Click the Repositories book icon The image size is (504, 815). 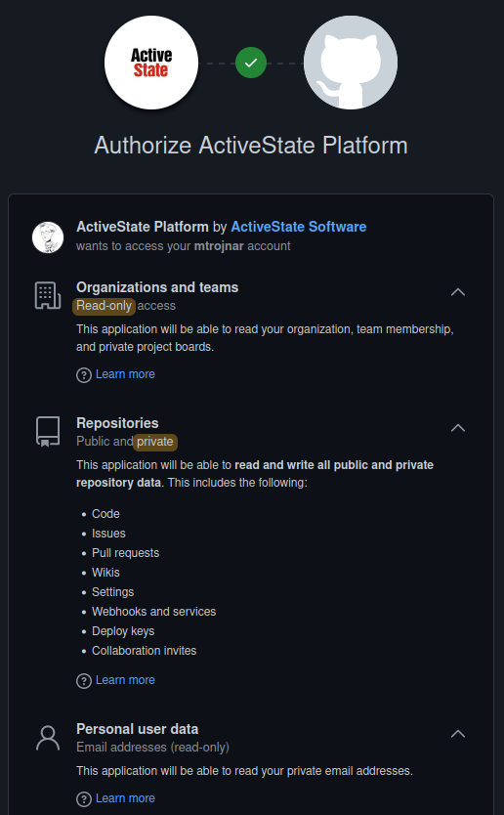(x=48, y=431)
